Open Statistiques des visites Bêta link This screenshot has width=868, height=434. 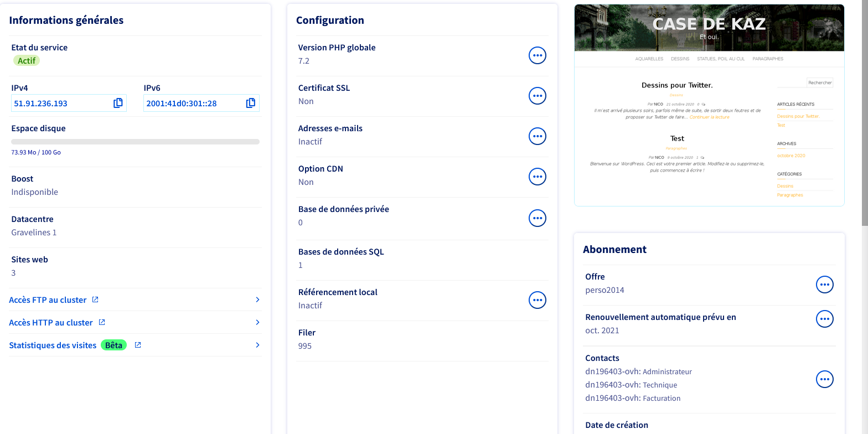click(x=53, y=345)
